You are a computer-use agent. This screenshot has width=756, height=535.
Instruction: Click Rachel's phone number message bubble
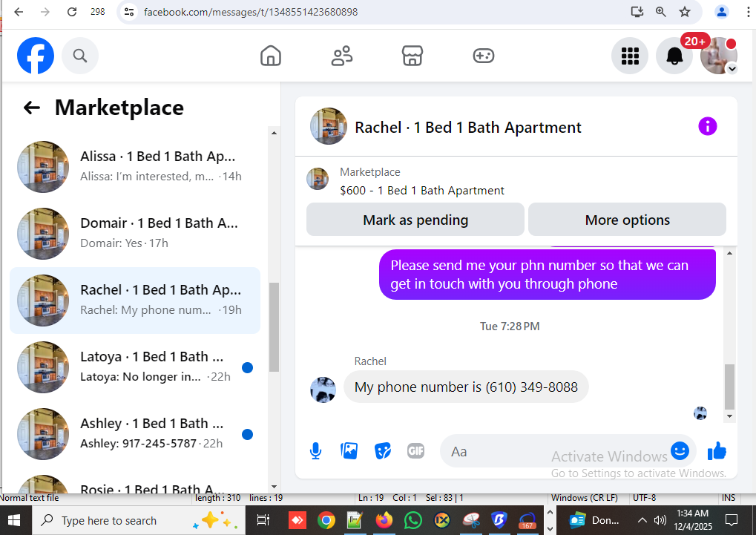(x=466, y=387)
